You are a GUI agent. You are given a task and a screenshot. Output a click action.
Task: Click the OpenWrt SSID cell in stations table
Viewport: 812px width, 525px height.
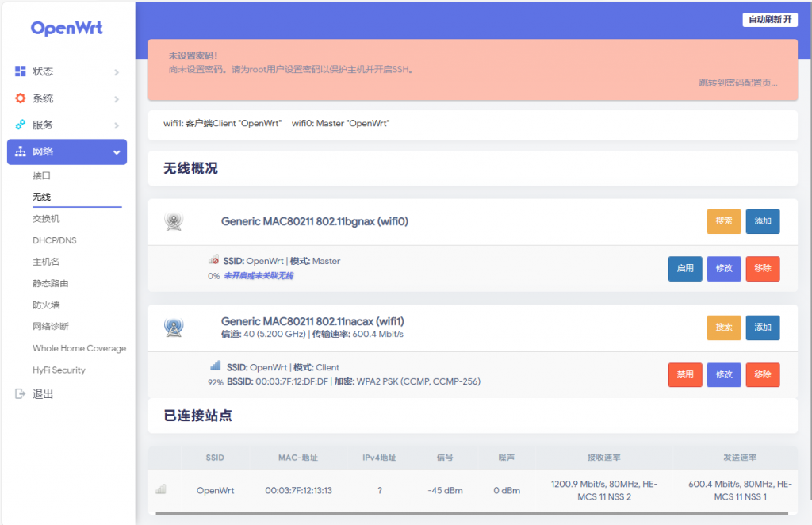(215, 490)
